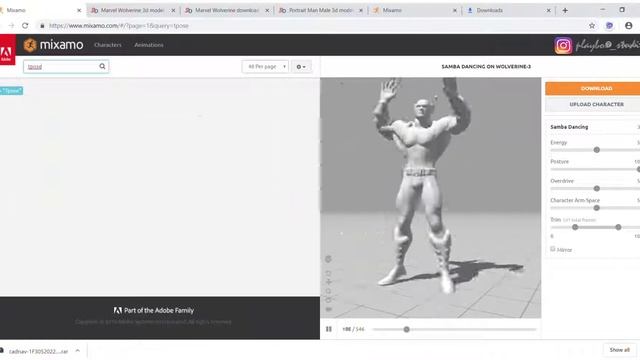Close the Marvel Wolverine download tab

[x=267, y=11]
